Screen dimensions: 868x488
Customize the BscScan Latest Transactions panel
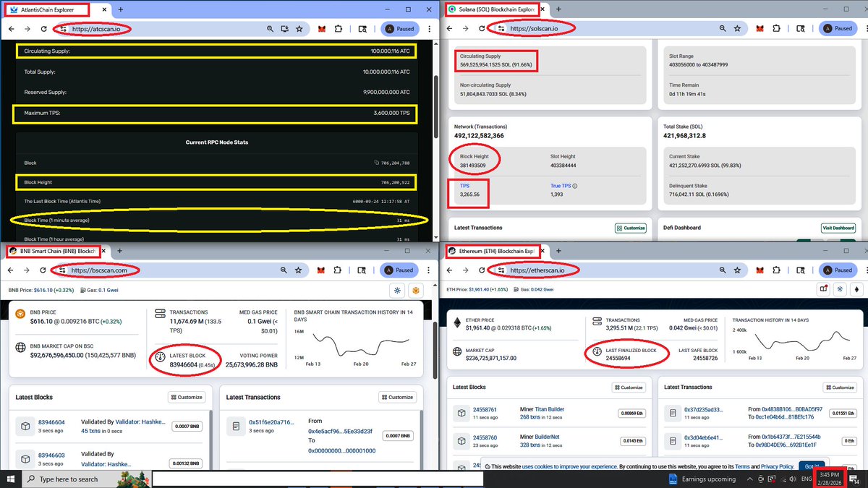[x=397, y=397]
